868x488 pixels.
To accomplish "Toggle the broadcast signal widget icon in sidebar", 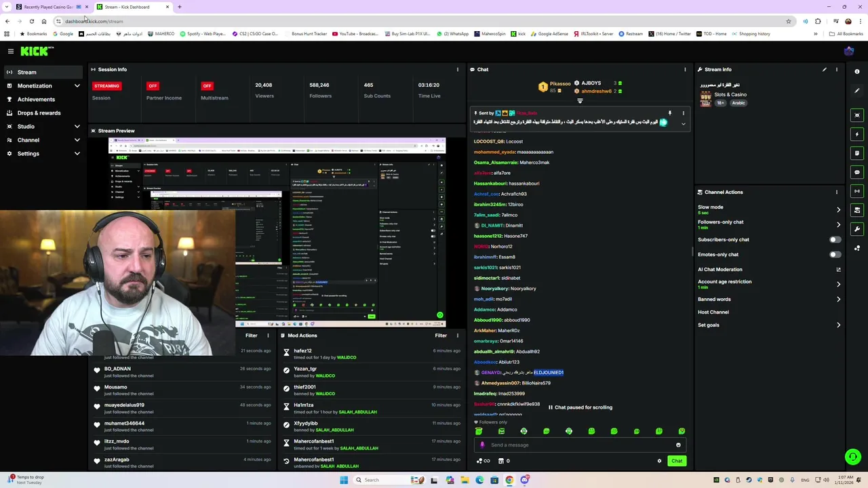I will [857, 191].
